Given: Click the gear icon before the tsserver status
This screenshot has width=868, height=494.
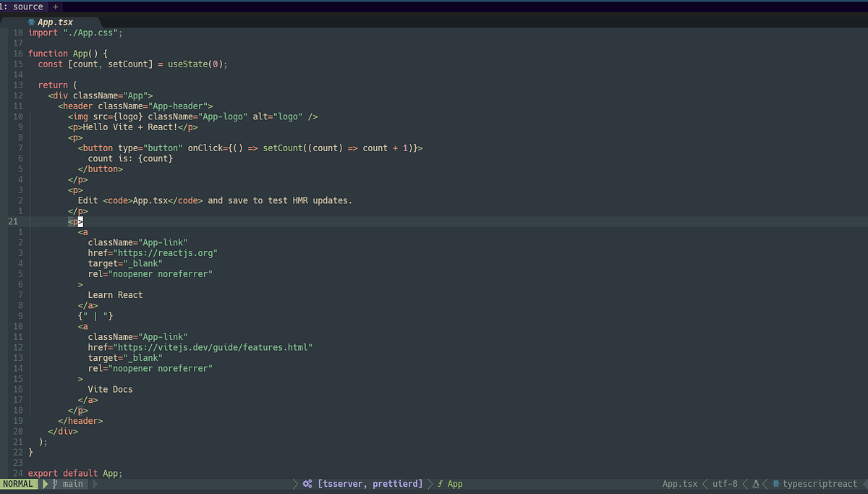Looking at the screenshot, I should click(x=307, y=483).
